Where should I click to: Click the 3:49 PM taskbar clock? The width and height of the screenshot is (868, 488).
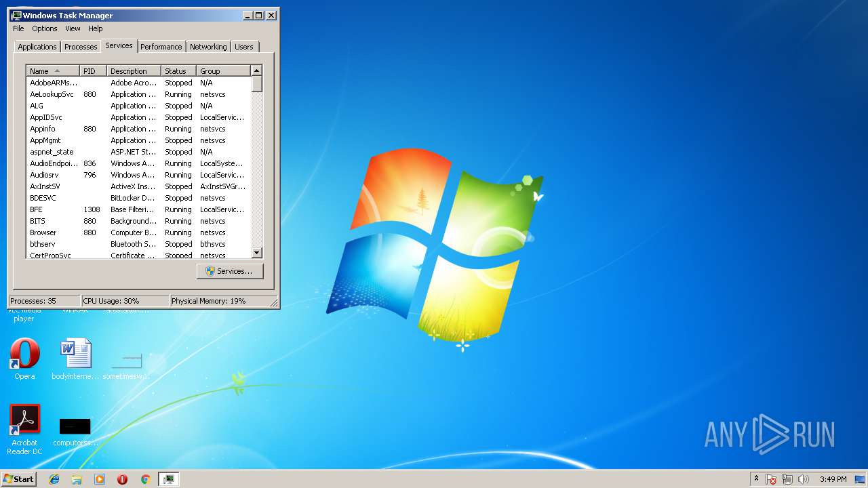point(833,479)
